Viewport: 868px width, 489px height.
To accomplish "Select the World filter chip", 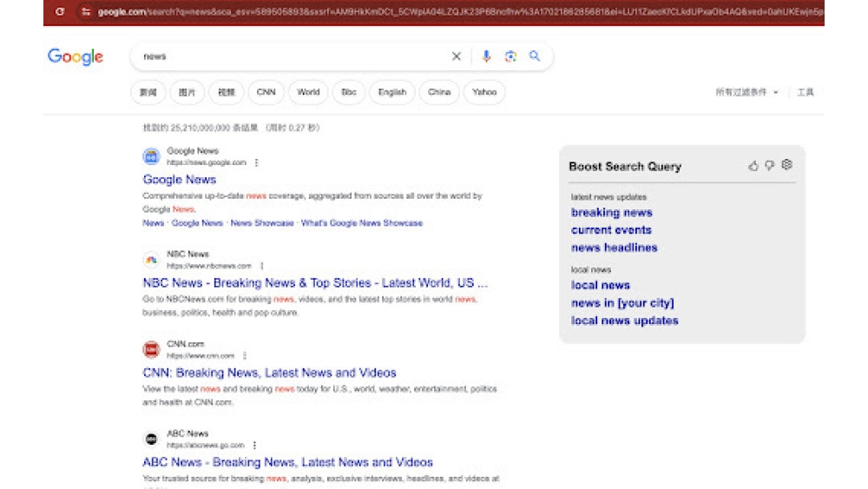I will (x=308, y=92).
